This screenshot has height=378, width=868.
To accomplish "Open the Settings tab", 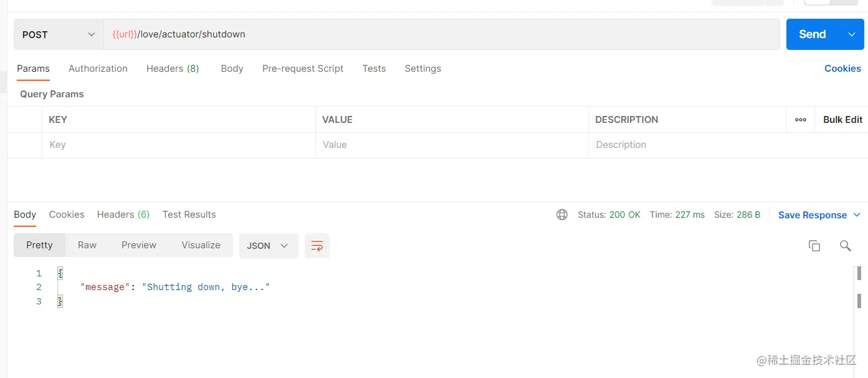I will [x=422, y=69].
